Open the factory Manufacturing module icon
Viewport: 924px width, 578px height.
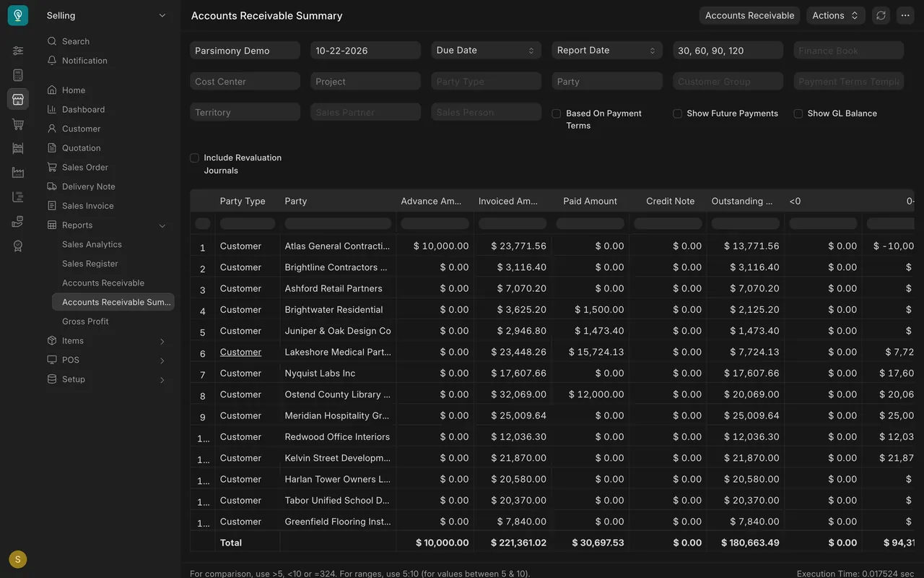pos(18,173)
